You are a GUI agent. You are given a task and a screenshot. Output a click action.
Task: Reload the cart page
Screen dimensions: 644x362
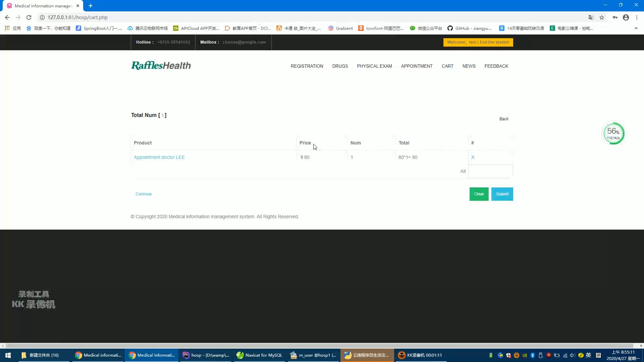(29, 17)
